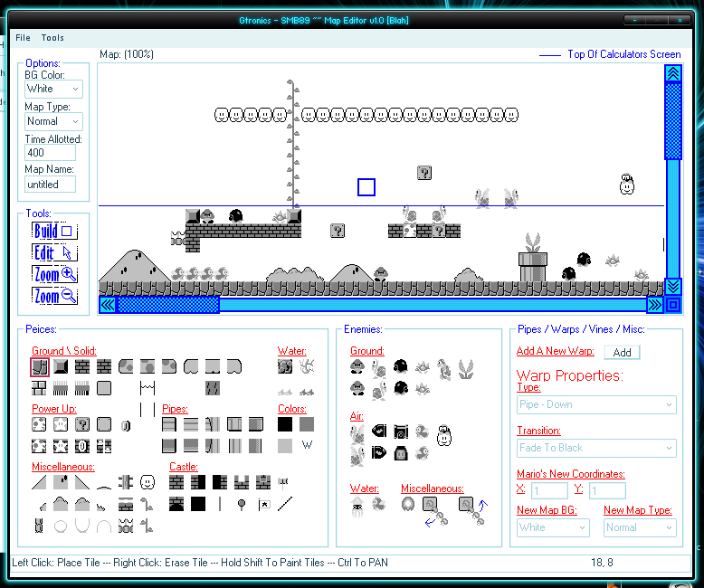Screen dimensions: 704x588
Task: Click the map scroll-up double arrow
Action: coord(673,73)
